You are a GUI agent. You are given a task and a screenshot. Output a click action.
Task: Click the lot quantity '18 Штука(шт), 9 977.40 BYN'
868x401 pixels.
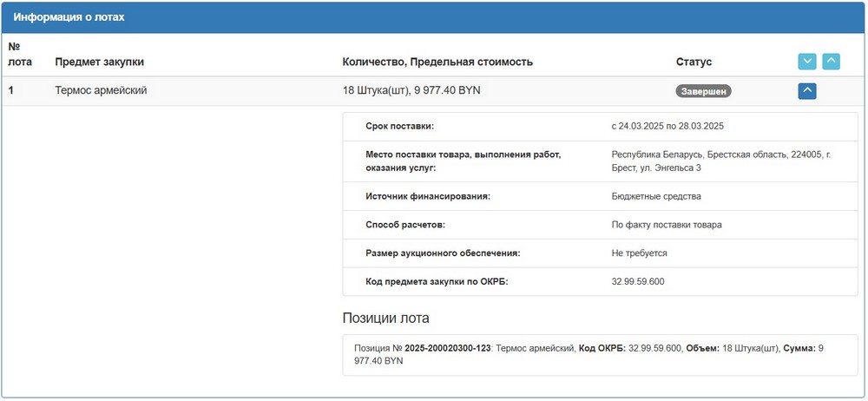(412, 90)
